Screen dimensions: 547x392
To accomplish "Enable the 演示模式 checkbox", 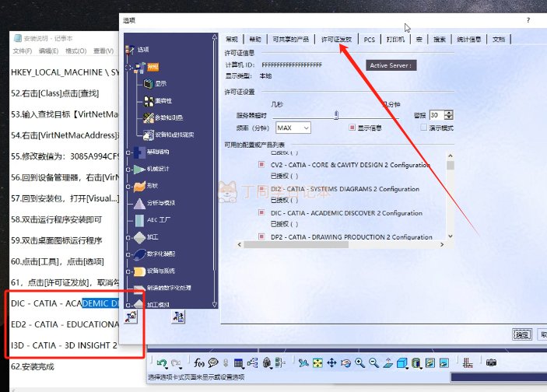I will click(423, 128).
